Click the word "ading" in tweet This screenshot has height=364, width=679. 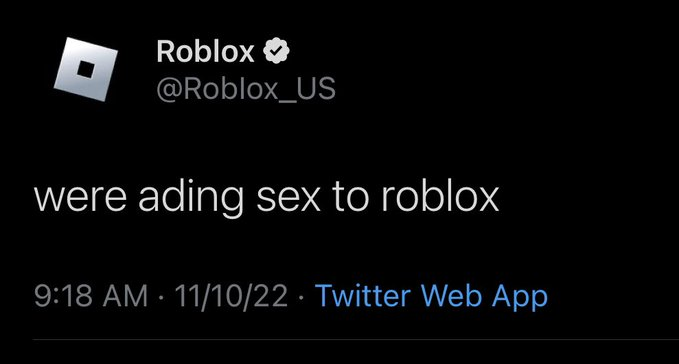pos(191,199)
